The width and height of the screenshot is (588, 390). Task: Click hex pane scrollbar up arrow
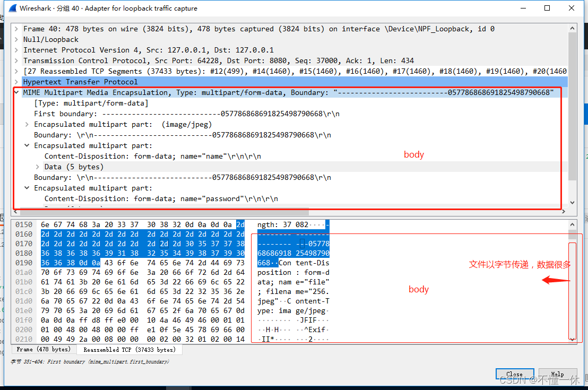[x=572, y=224]
